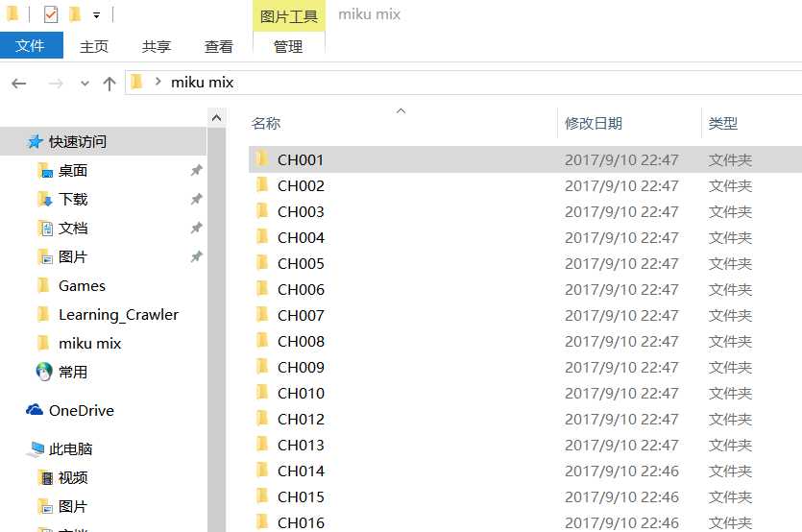Open the 文件 menu

pyautogui.click(x=31, y=45)
